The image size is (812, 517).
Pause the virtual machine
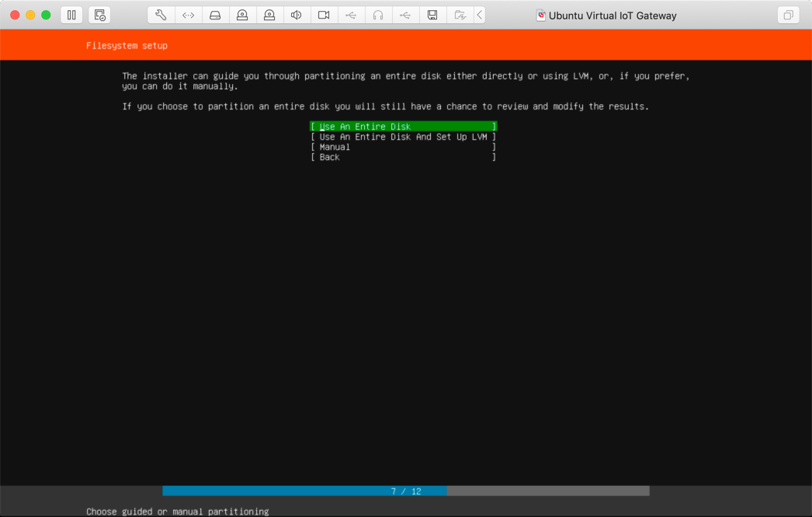pos(71,15)
